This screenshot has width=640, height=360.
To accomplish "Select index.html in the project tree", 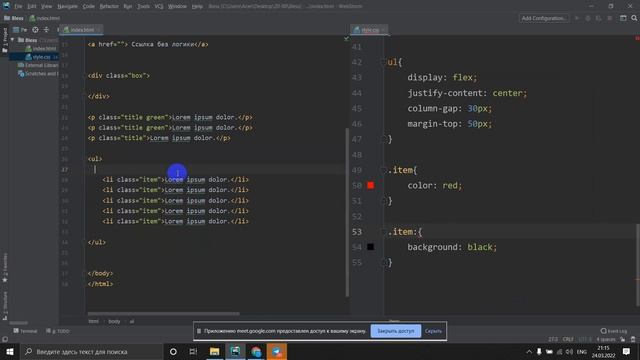I will click(x=41, y=49).
